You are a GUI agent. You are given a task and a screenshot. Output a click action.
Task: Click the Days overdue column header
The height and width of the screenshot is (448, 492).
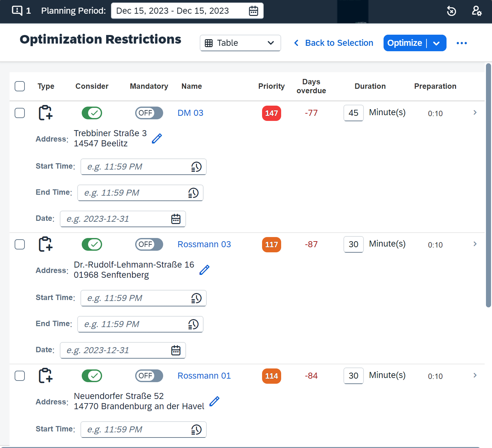[x=311, y=86]
